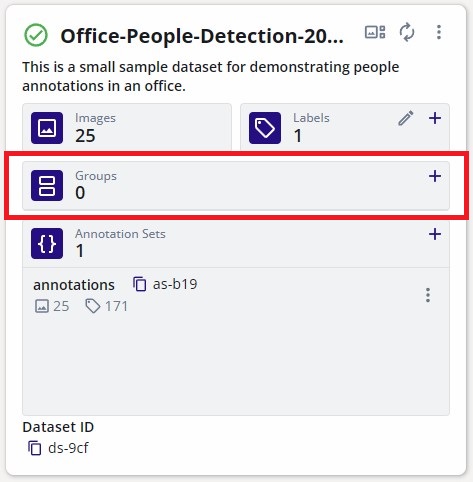Click the Office-People-Detection dataset title
This screenshot has width=473, height=482.
tap(202, 36)
